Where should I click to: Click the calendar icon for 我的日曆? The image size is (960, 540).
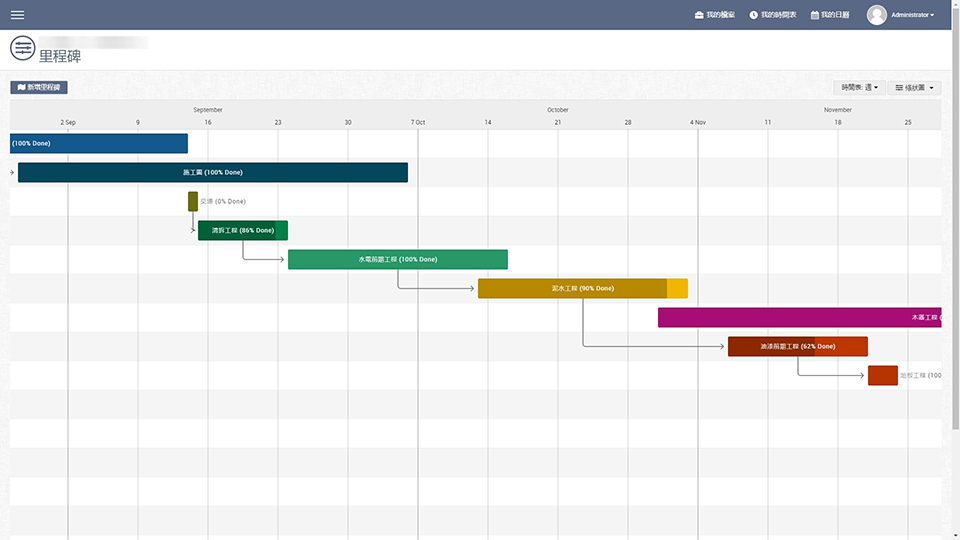815,15
